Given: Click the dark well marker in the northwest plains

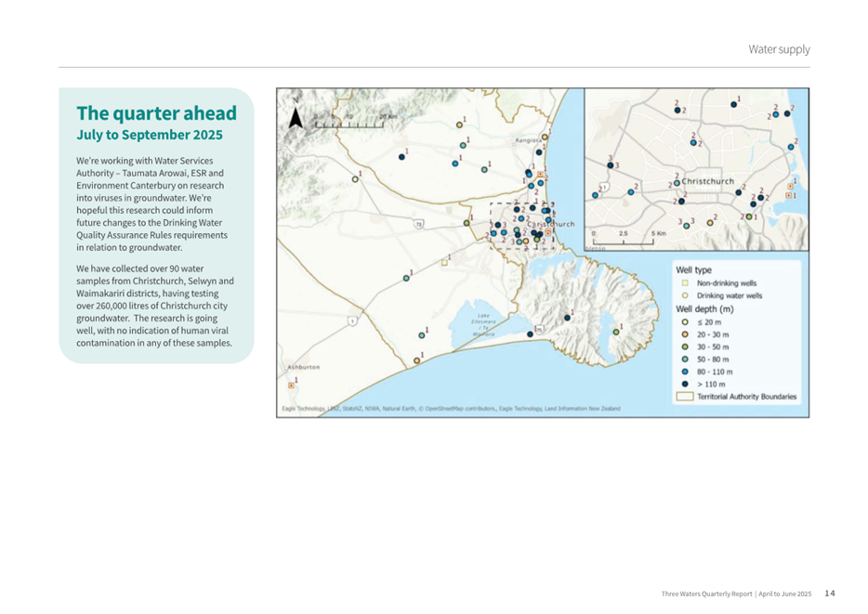Looking at the screenshot, I should click(x=401, y=157).
